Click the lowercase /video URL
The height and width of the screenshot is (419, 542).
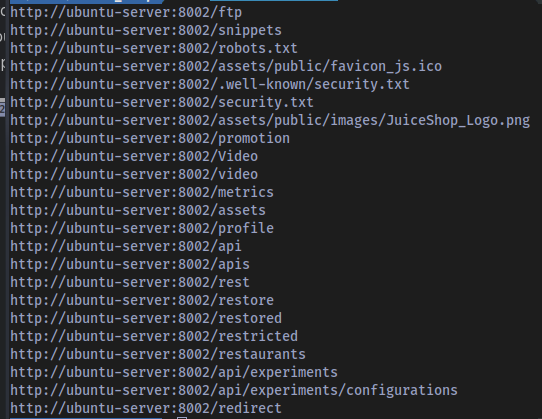134,175
